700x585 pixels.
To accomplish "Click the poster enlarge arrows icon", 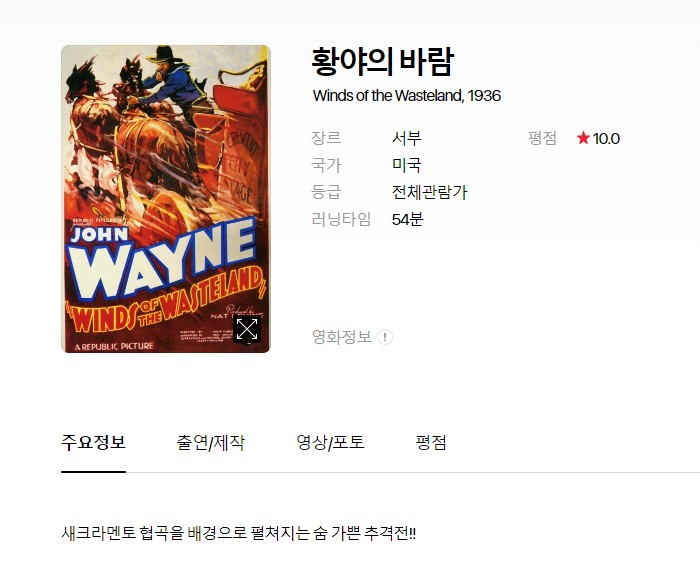I will (246, 329).
